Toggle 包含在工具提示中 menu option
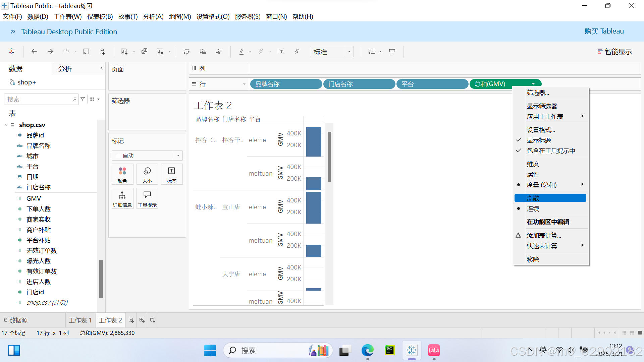Image resolution: width=644 pixels, height=362 pixels. click(x=550, y=151)
